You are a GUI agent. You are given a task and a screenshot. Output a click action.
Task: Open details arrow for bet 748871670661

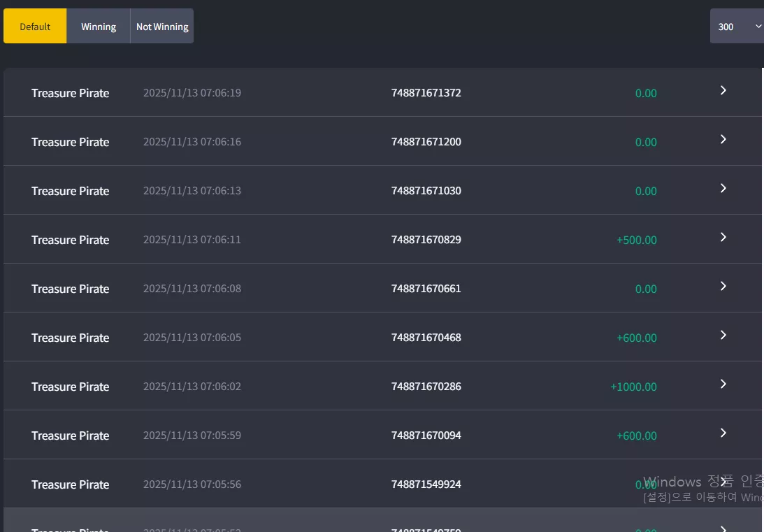(723, 286)
